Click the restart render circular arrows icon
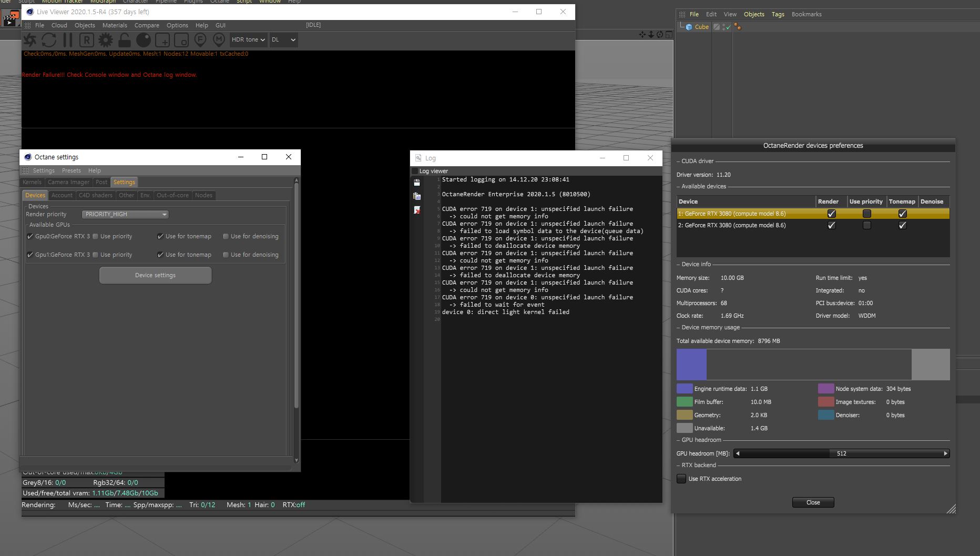The height and width of the screenshot is (556, 980). click(49, 40)
